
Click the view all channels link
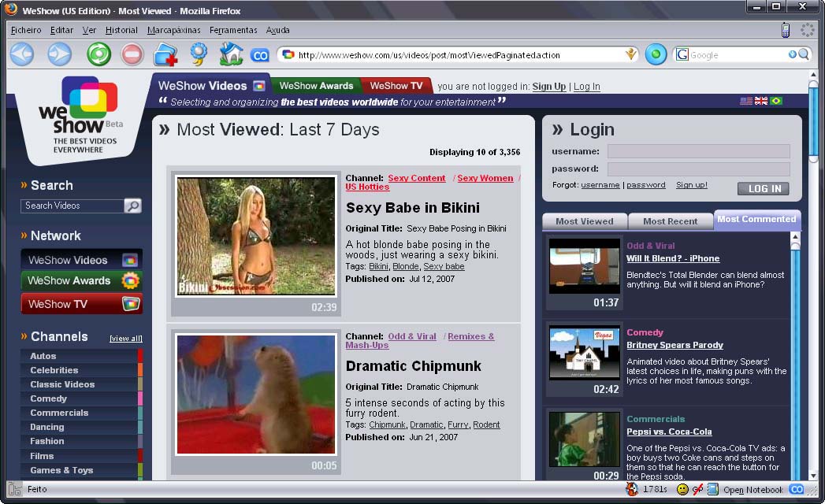126,339
